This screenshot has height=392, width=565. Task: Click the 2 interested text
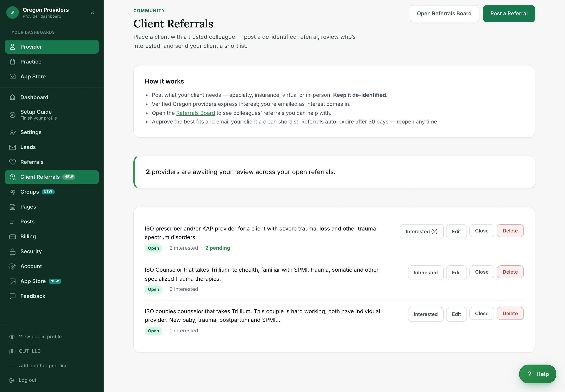pos(184,248)
